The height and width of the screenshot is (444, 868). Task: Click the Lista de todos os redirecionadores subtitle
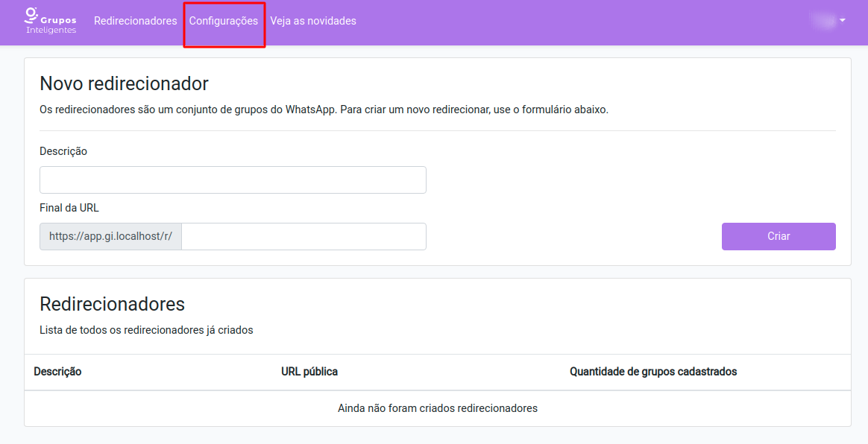click(x=146, y=330)
